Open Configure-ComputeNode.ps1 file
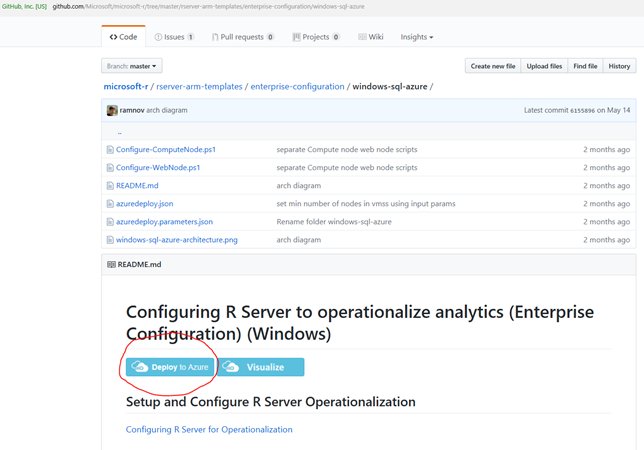This screenshot has width=644, height=450. click(166, 149)
